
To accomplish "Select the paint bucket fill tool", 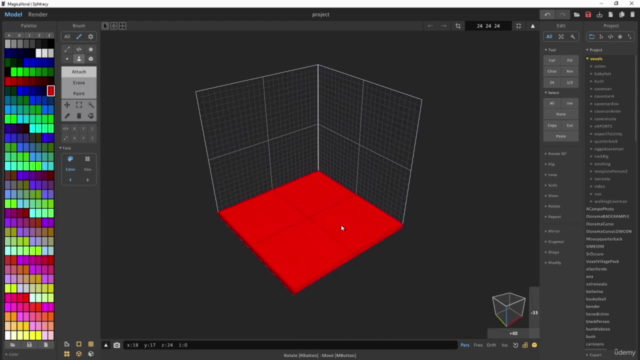I will click(x=91, y=116).
